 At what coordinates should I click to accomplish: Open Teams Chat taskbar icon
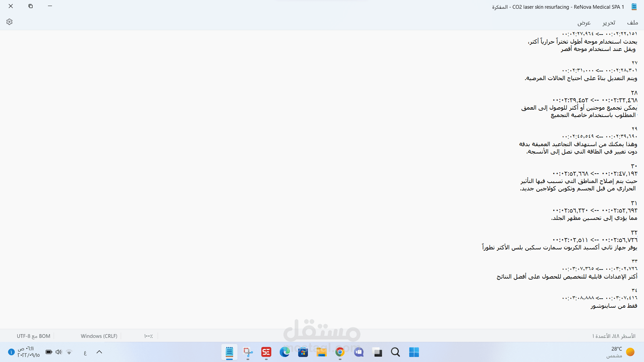pos(359,352)
